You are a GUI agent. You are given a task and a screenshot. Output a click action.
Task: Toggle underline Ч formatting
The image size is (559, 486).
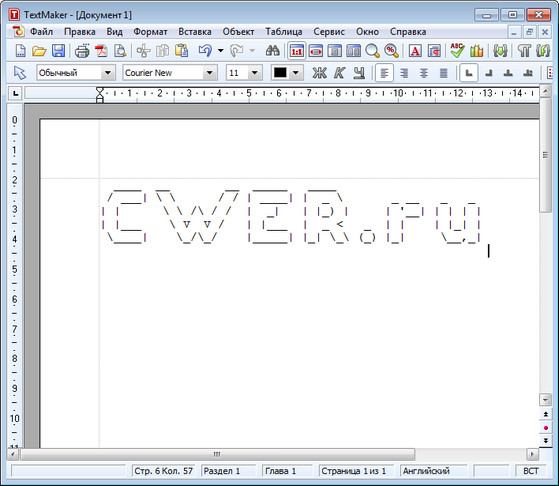[x=359, y=73]
